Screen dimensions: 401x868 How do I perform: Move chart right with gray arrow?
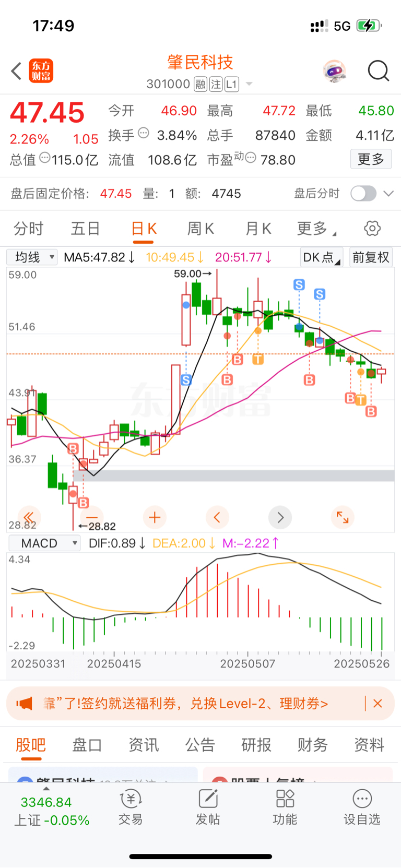coord(280,517)
